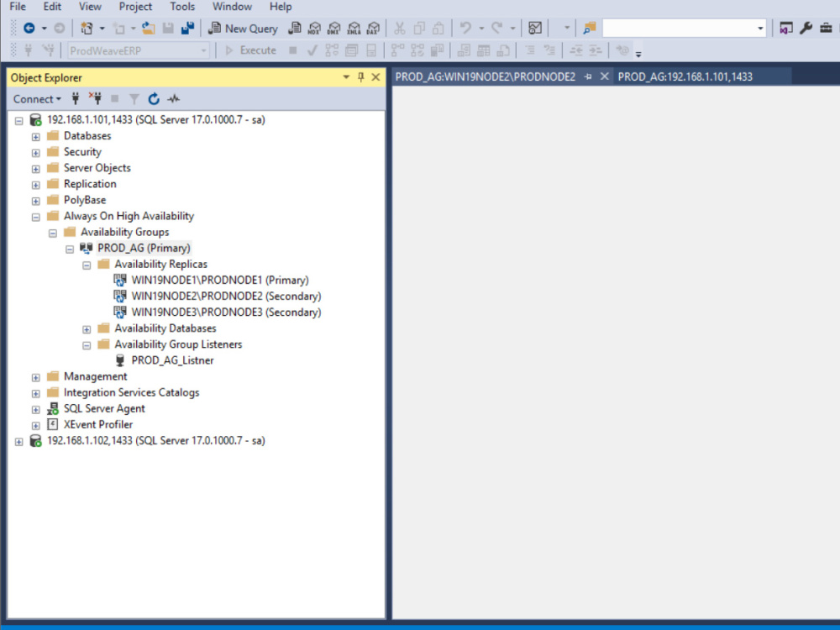This screenshot has width=840, height=630.
Task: Collapse the Availability Groups folder
Action: click(x=52, y=233)
